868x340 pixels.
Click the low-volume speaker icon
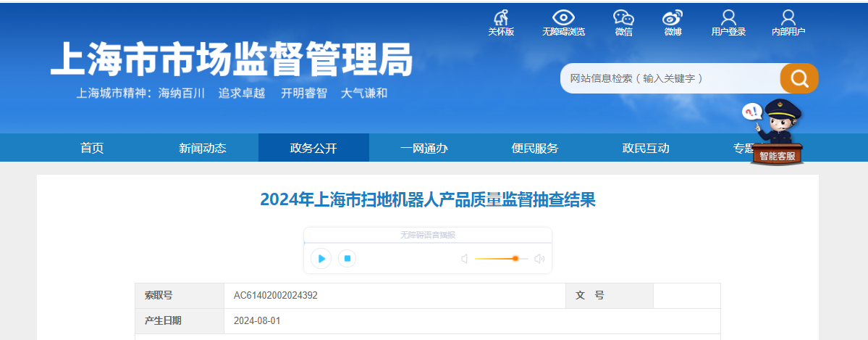pos(465,259)
